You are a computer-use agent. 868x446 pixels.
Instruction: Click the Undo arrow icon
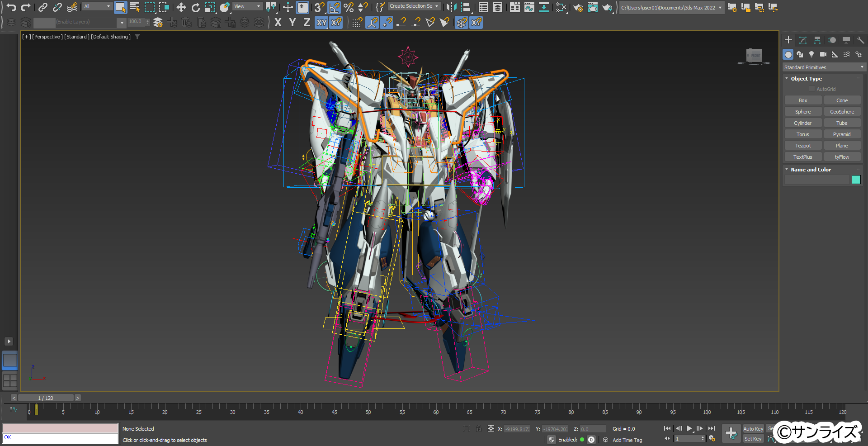(11, 7)
